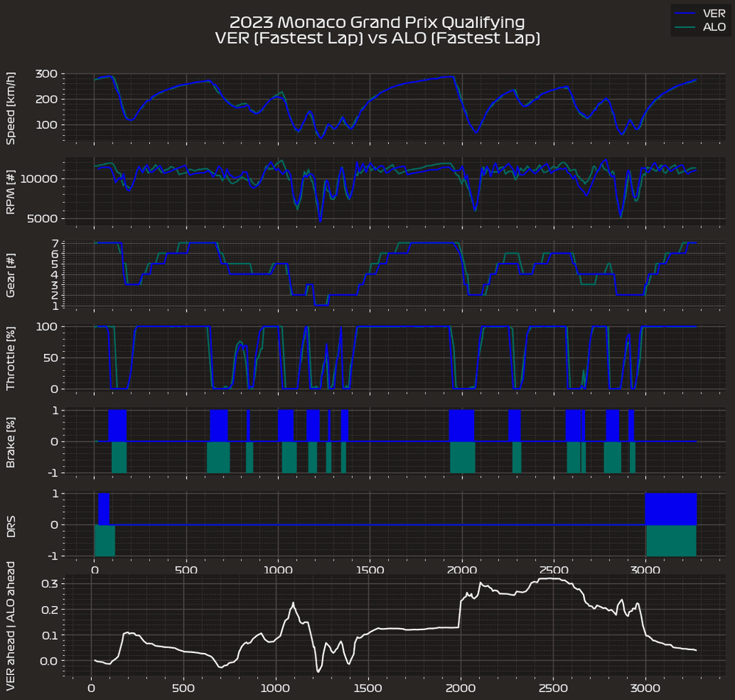Click the 'Speed [km/h]' y-axis label
Image resolution: width=735 pixels, height=700 pixels.
tap(10, 108)
